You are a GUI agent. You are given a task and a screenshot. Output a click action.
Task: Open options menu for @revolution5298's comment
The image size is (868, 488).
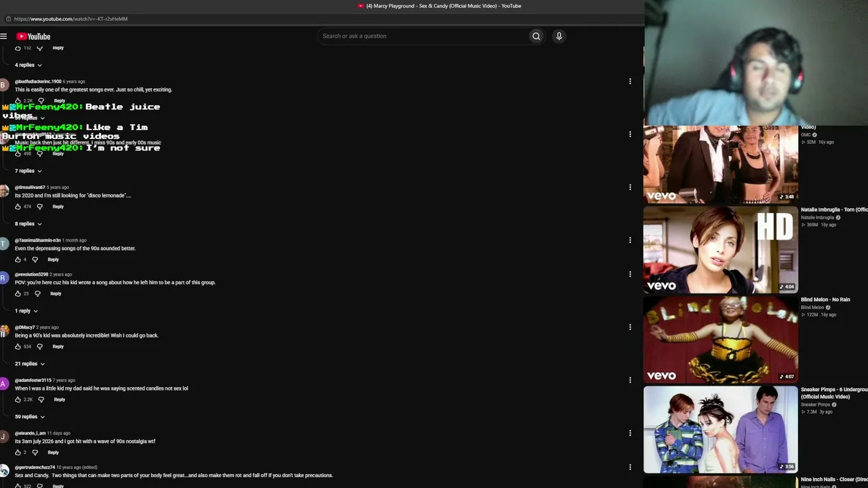point(630,274)
